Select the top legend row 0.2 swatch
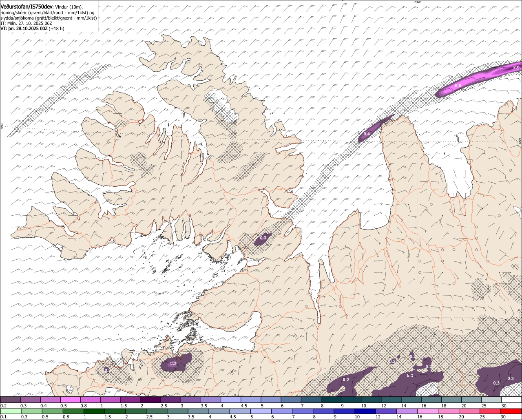Image resolution: width=522 pixels, height=420 pixels. (x=11, y=400)
